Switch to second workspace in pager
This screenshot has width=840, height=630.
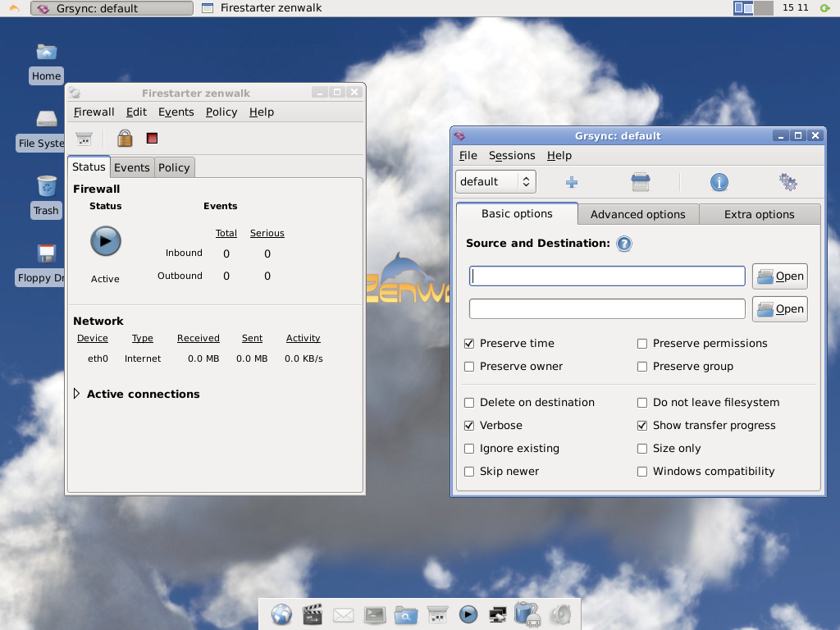click(x=764, y=8)
